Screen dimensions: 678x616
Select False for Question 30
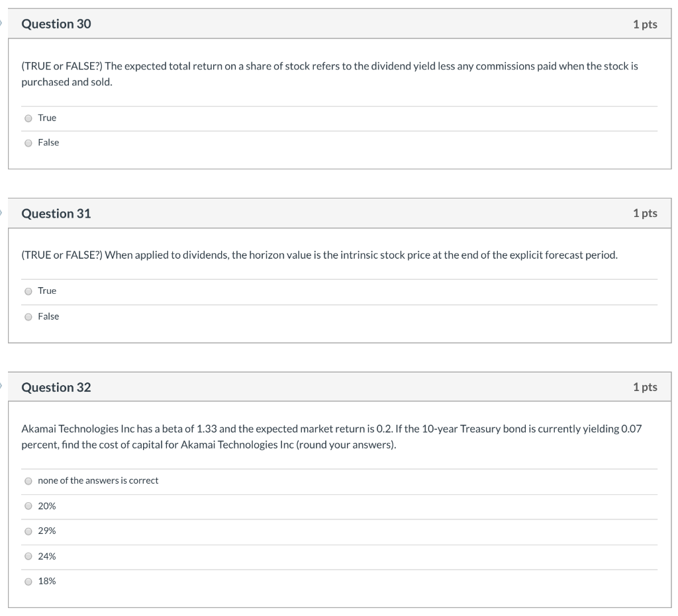(28, 143)
